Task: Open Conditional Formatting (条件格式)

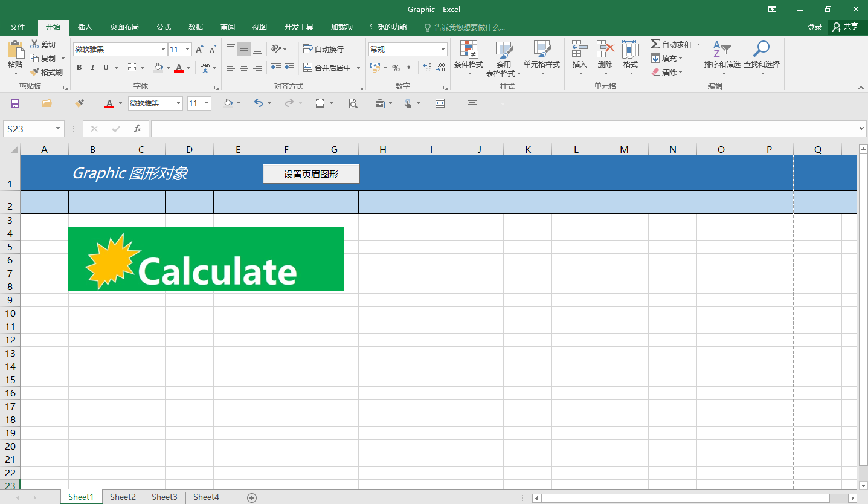Action: (469, 58)
